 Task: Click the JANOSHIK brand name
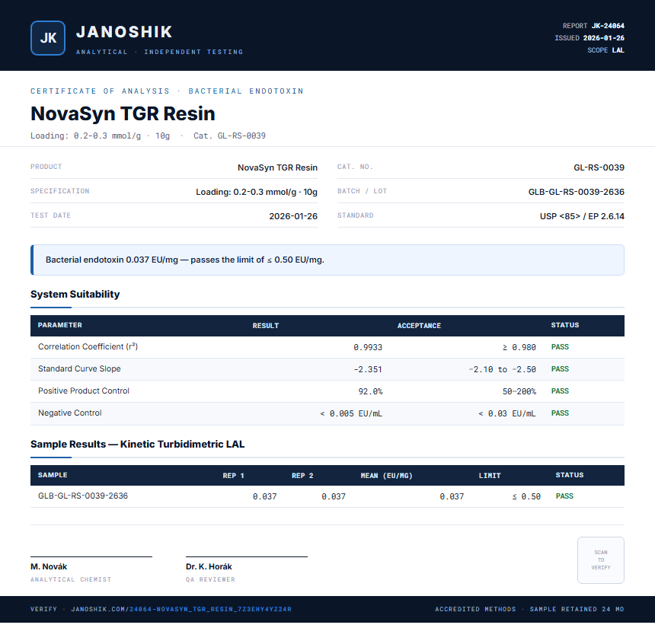click(124, 32)
